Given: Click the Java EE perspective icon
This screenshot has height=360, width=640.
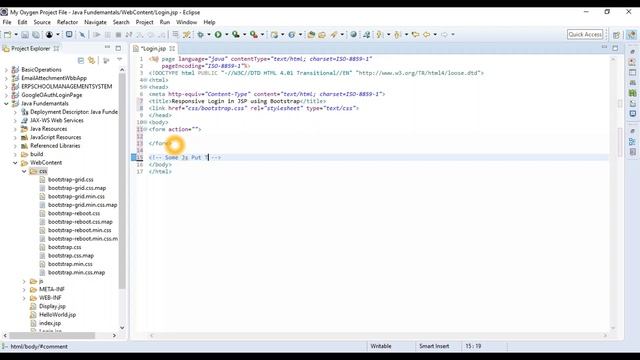Looking at the screenshot, I should click(x=631, y=35).
